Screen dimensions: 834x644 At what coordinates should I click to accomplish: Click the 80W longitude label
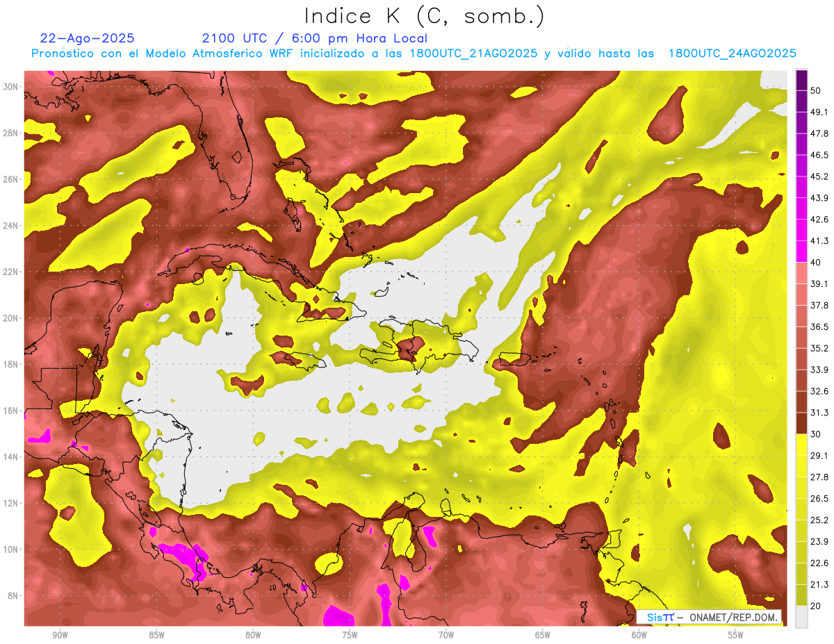click(x=253, y=636)
